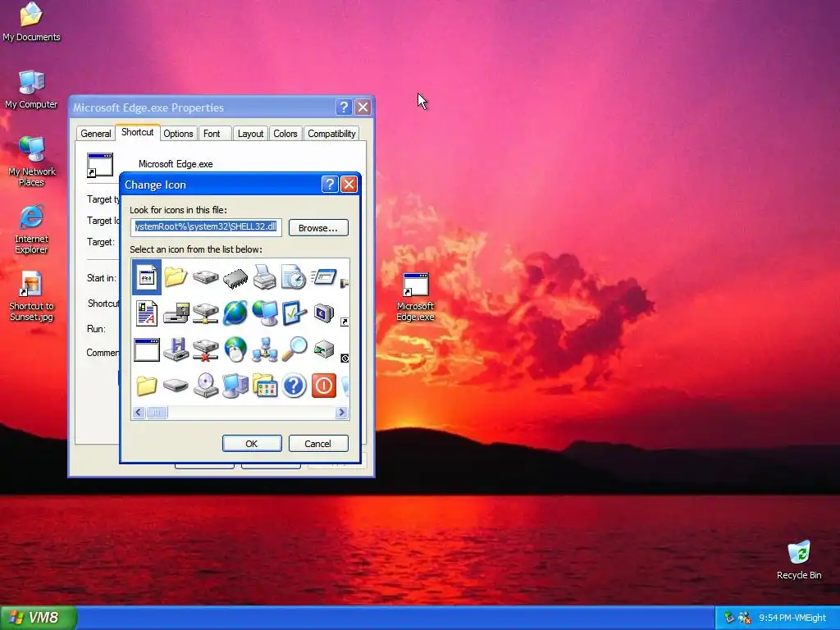Select the open yellow folder icon

(x=176, y=276)
